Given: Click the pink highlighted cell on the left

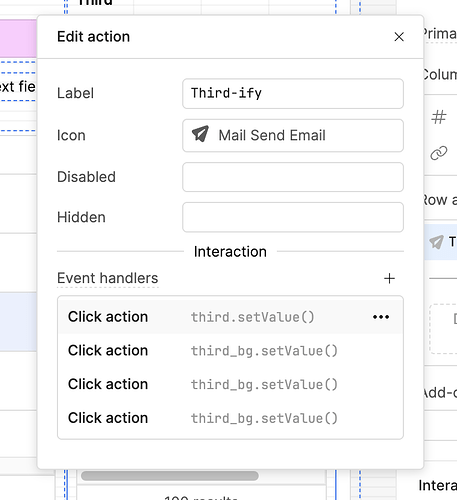Looking at the screenshot, I should point(18,38).
